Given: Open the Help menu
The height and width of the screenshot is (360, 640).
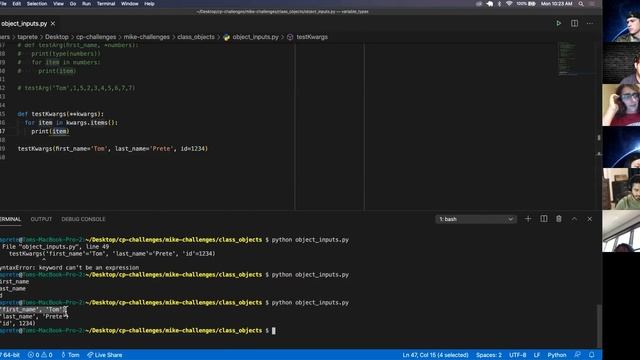Looking at the screenshot, I should point(149,4).
